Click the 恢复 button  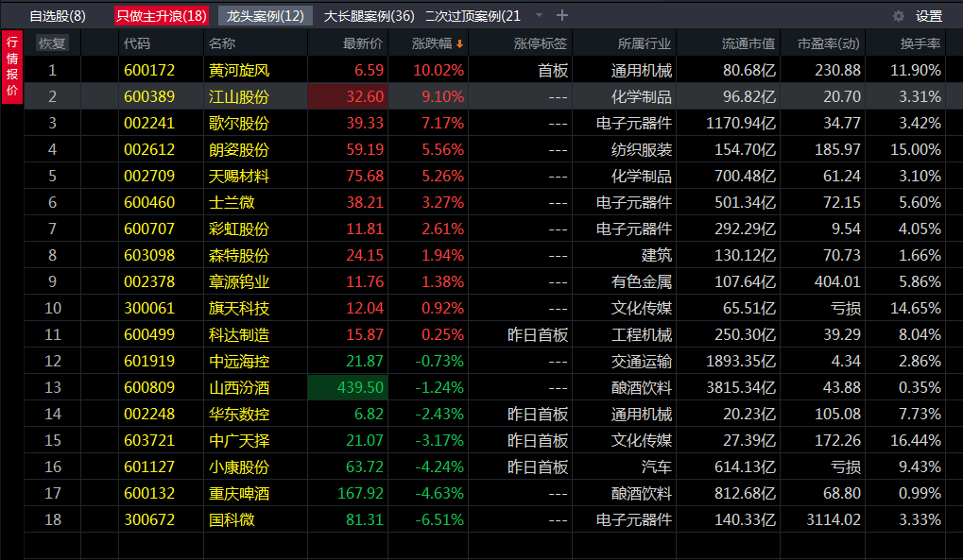pyautogui.click(x=52, y=43)
